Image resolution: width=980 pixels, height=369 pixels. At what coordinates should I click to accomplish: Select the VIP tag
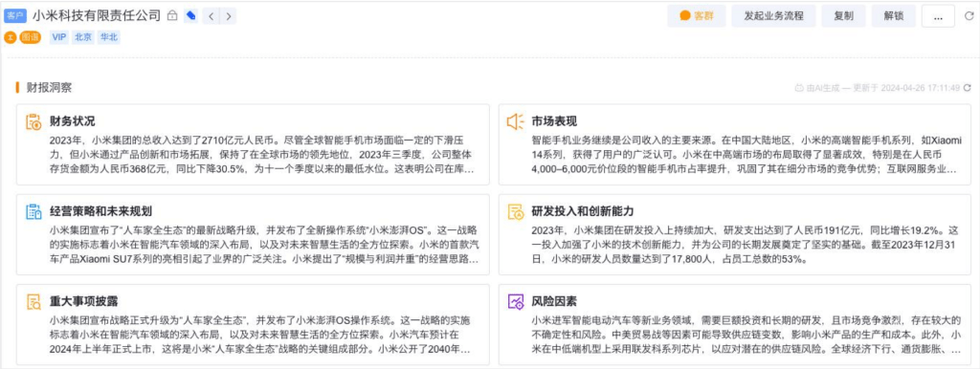pos(59,37)
